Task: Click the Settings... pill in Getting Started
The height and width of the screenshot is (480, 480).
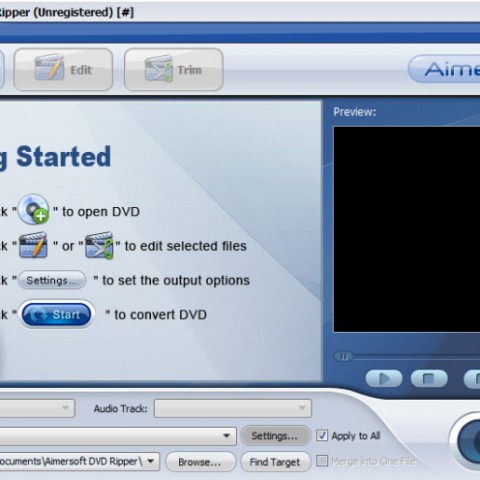Action: point(52,280)
